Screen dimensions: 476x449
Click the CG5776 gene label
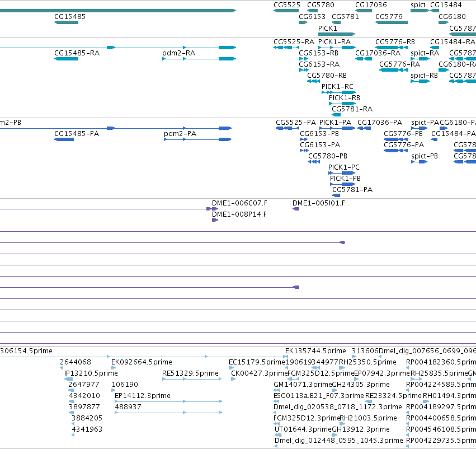click(389, 17)
